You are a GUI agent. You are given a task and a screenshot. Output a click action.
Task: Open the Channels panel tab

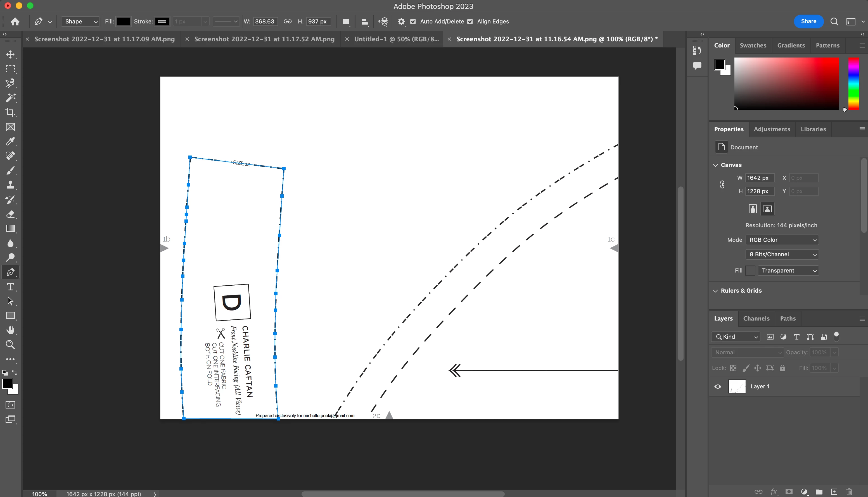tap(756, 319)
